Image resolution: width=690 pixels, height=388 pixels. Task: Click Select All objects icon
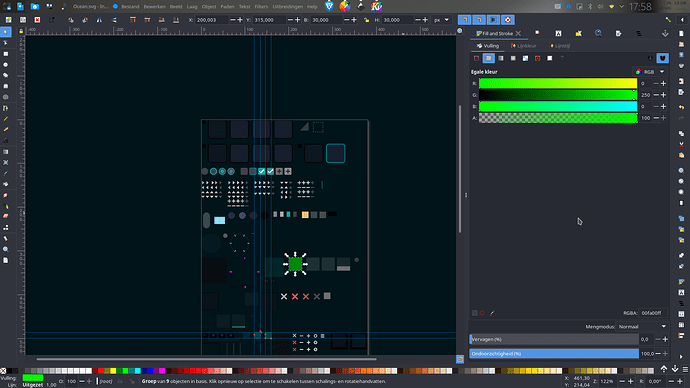click(x=8, y=20)
